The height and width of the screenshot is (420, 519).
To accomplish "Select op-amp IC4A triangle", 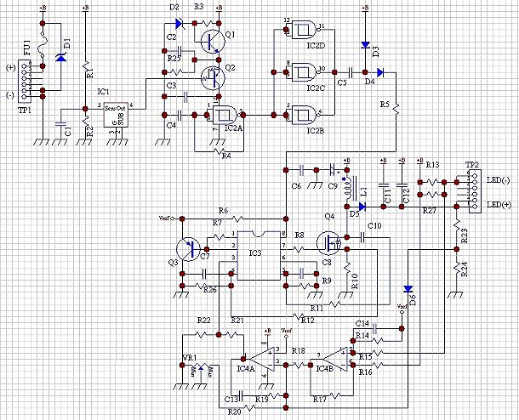I will (x=263, y=359).
